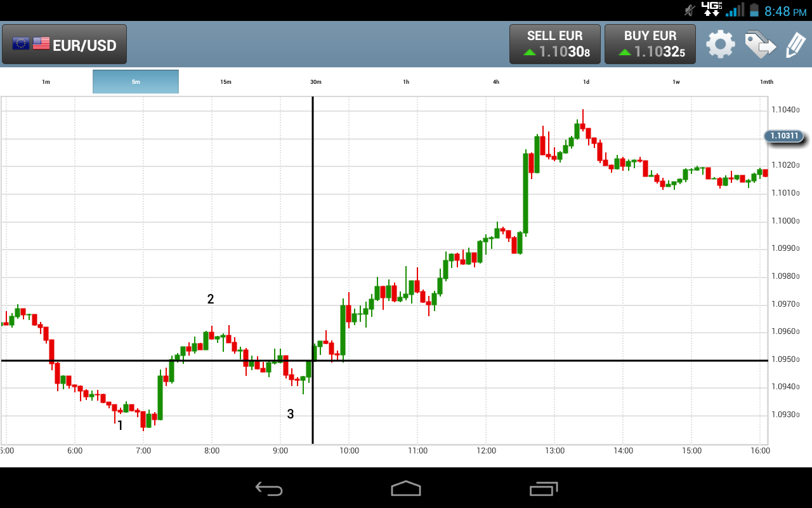The width and height of the screenshot is (812, 508).
Task: Switch to the 4h timeframe
Action: click(x=496, y=82)
